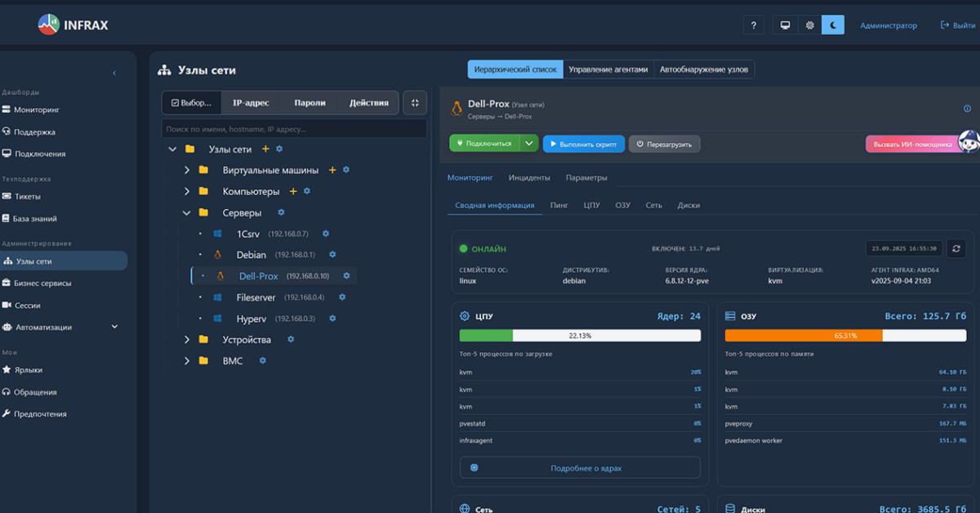Open settings gear for Узлы сети
The width and height of the screenshot is (980, 513).
279,149
